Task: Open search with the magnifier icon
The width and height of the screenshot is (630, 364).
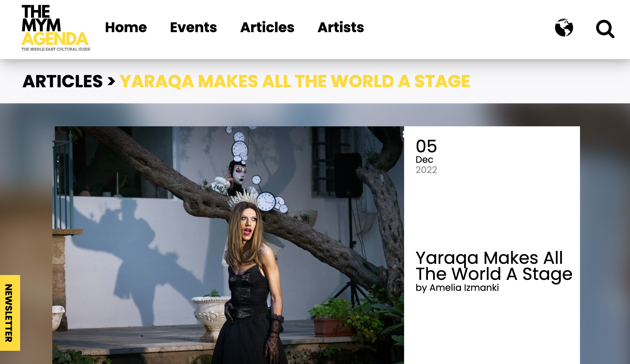Action: (x=605, y=29)
